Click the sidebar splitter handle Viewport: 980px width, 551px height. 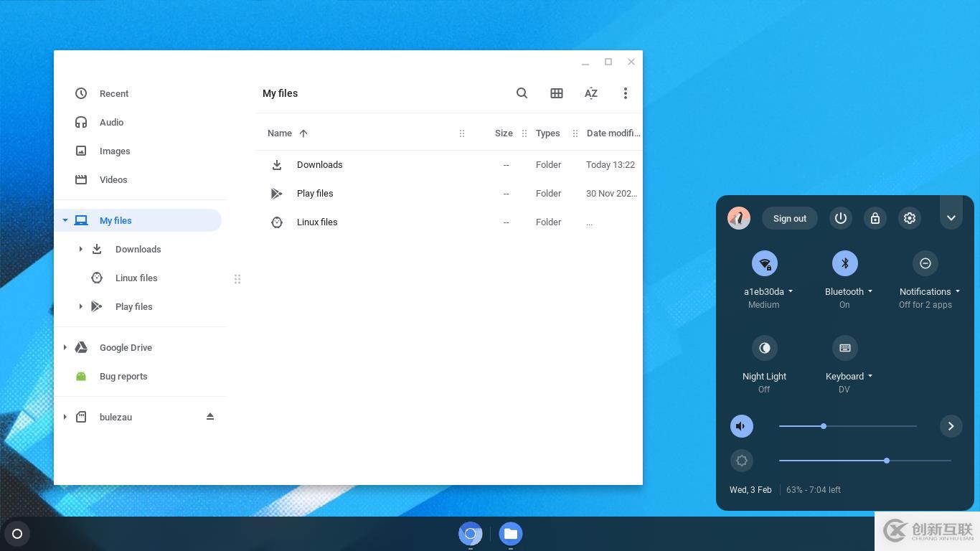237,279
